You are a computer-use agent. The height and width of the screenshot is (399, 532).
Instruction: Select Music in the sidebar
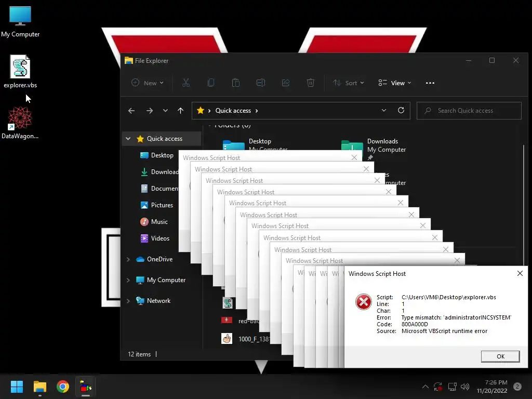(154, 221)
